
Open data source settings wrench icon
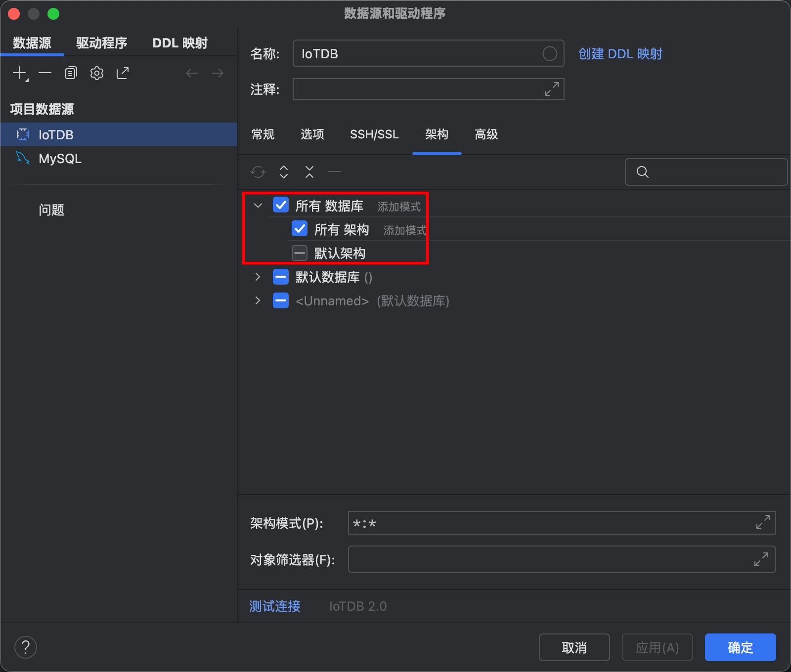97,73
